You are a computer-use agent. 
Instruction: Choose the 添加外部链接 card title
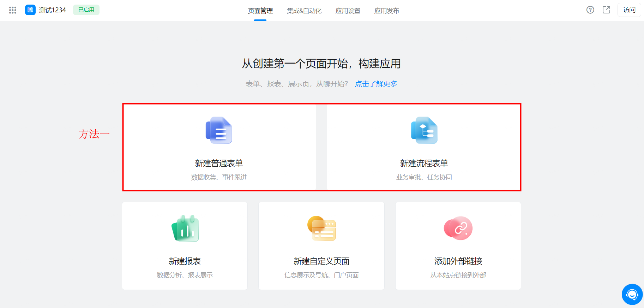click(x=458, y=261)
